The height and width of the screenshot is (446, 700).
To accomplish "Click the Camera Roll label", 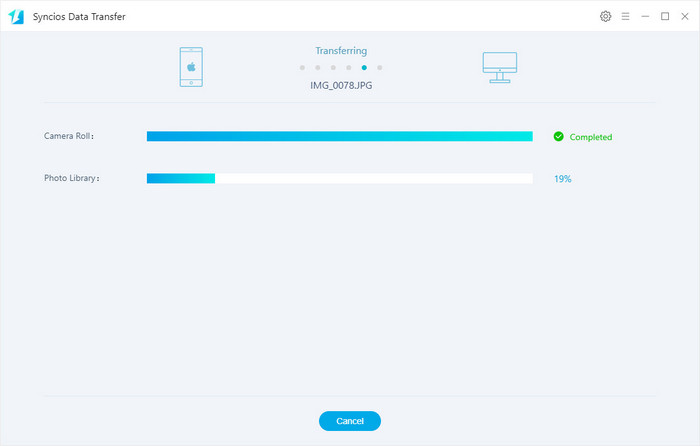I will [x=69, y=136].
